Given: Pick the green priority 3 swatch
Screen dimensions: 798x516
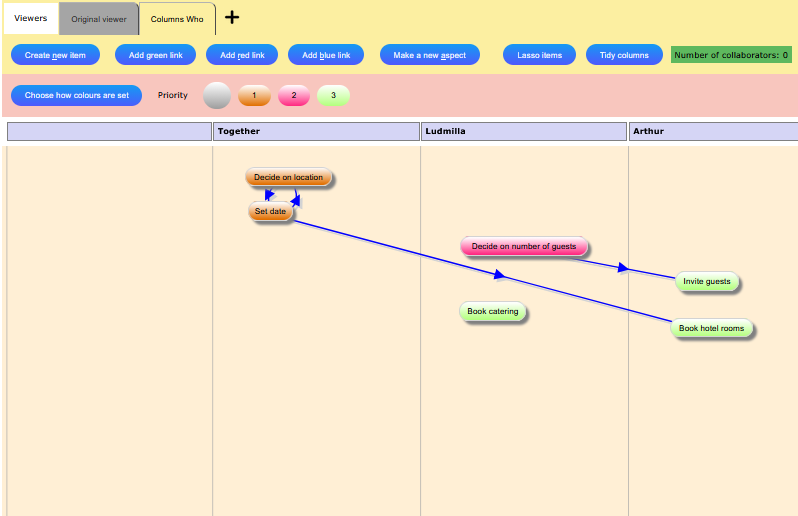Looking at the screenshot, I should 333,95.
